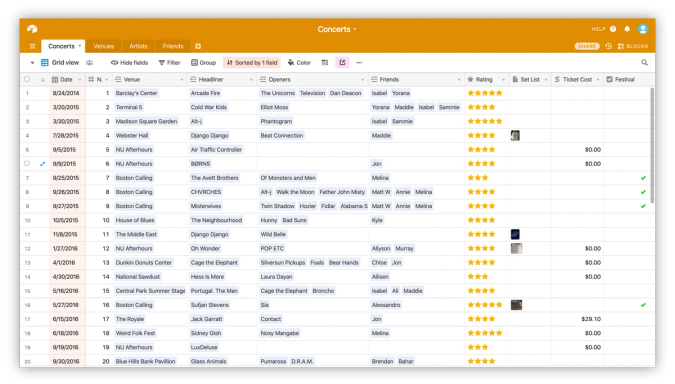675x384 pixels.
Task: Click the search magnifier icon
Action: point(644,62)
